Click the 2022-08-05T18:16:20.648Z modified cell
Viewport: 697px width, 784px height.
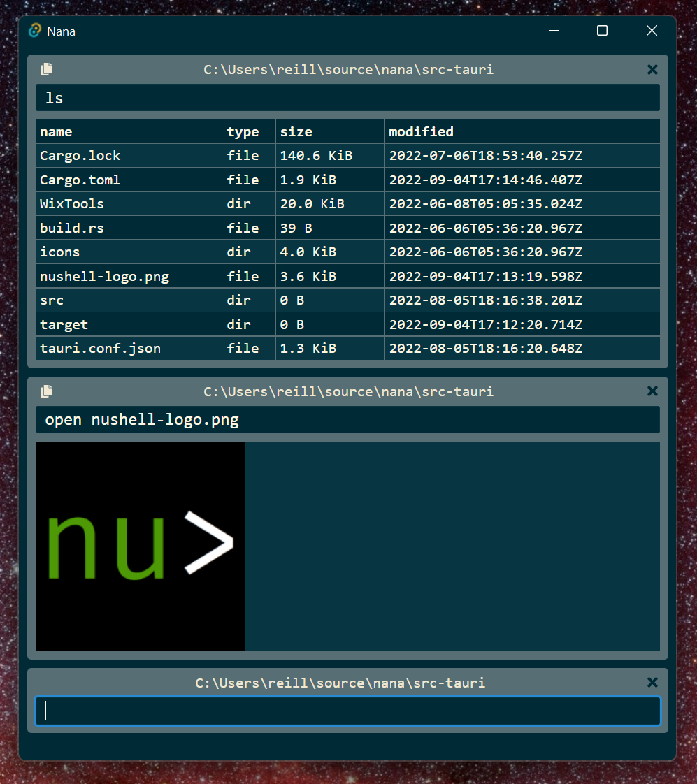[x=522, y=349]
